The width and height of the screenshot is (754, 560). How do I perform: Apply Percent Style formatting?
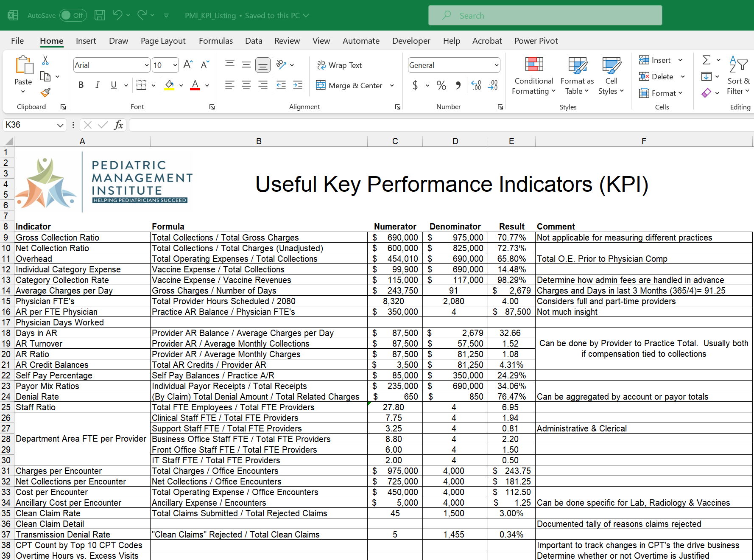click(x=441, y=85)
